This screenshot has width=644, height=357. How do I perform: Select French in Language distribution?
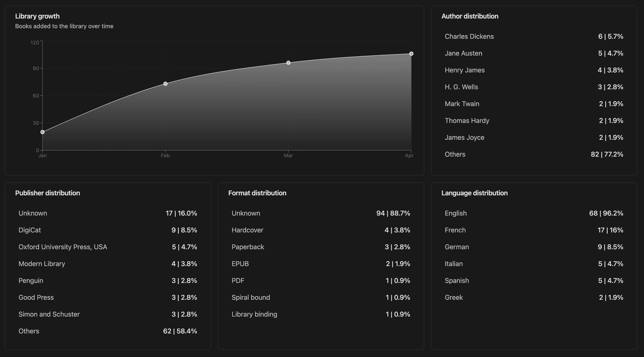point(455,230)
